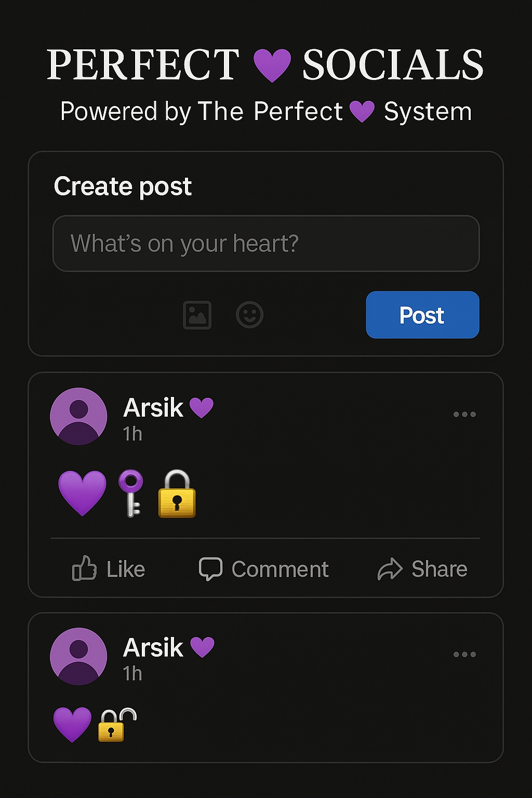Click the purple key emoji in the first post
This screenshot has width=532, height=798.
click(130, 494)
